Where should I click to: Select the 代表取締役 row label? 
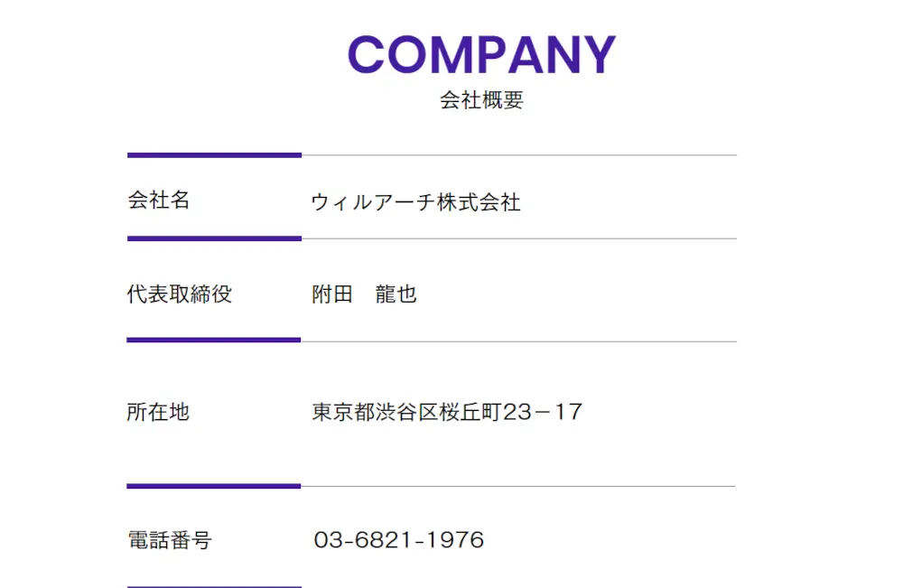point(180,294)
